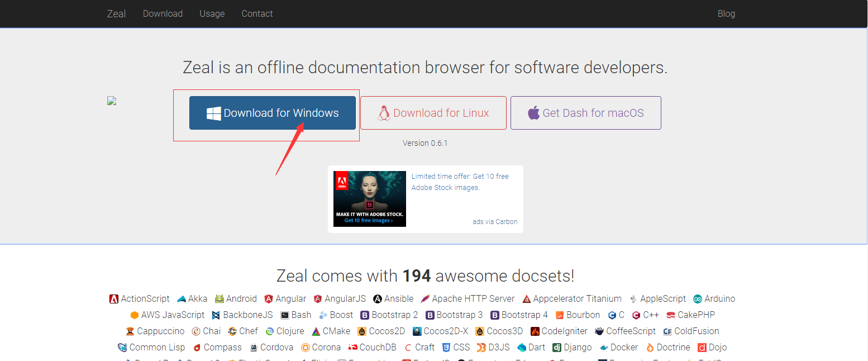Viewport: 868px width, 361px height.
Task: Click the Dart text label
Action: coord(537,348)
